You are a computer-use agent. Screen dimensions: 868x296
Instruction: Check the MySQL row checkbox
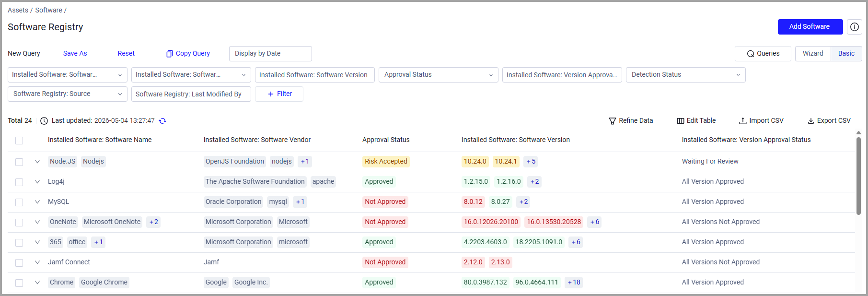[x=19, y=202]
